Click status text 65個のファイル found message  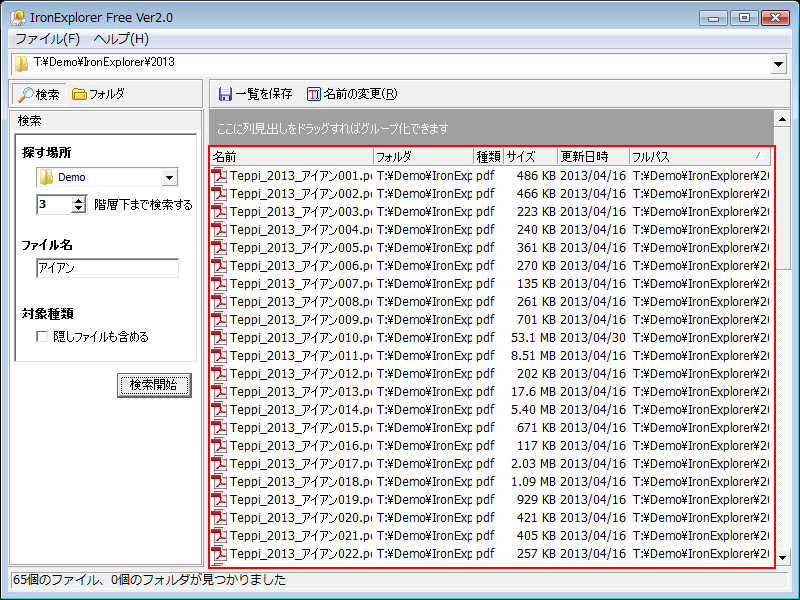click(x=149, y=580)
